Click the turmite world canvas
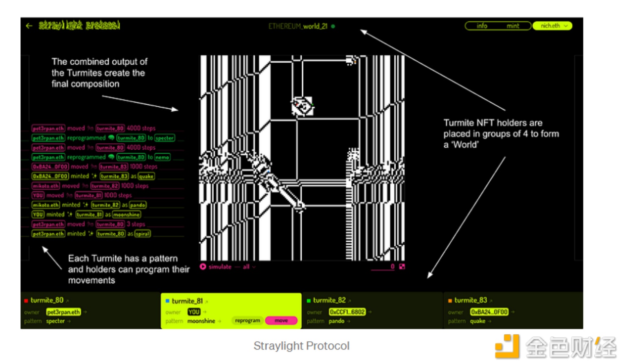Screen dimensions: 622x364 pos(302,158)
